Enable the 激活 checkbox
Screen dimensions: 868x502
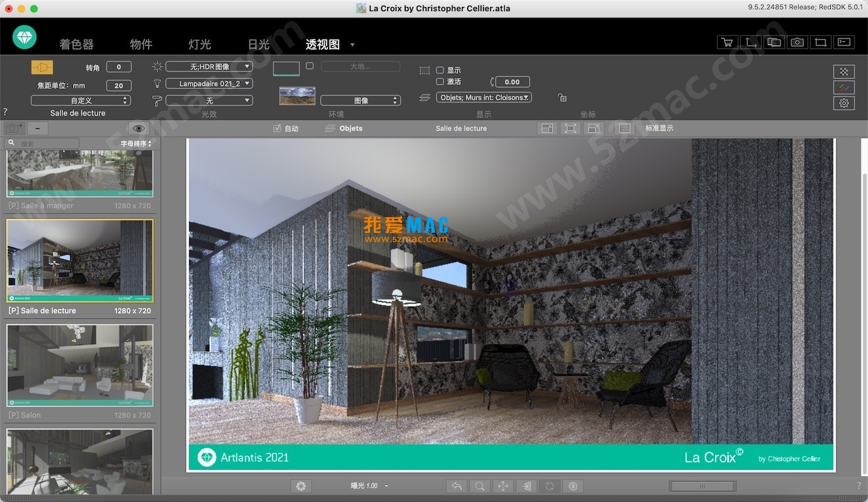(440, 81)
